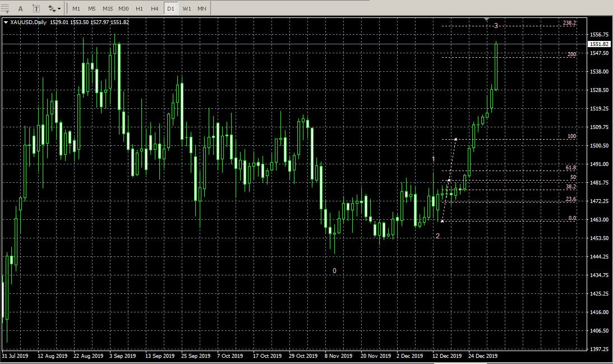
Task: Click the chart shift marker triangle at top
Action: [486, 19]
